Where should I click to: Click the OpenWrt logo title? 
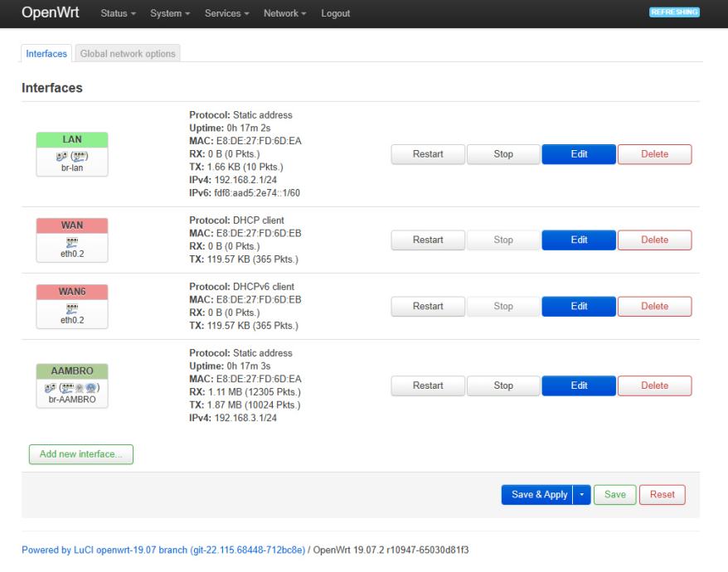click(x=49, y=13)
